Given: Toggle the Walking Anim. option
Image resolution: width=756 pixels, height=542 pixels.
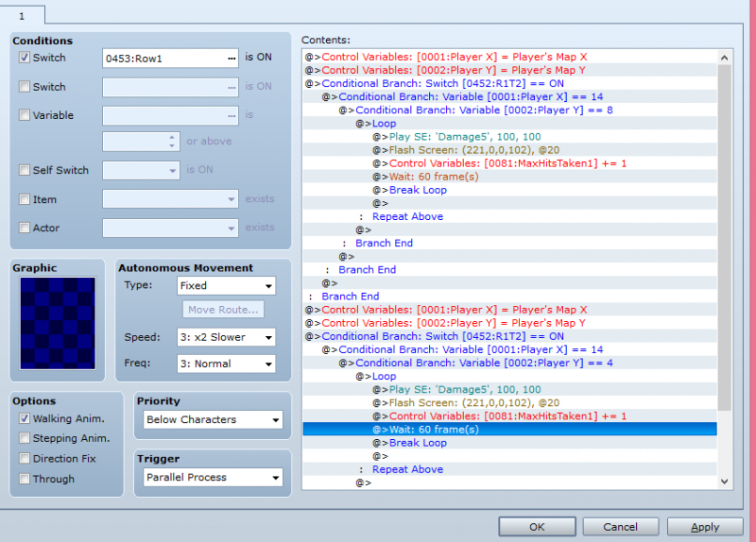Looking at the screenshot, I should pyautogui.click(x=25, y=418).
